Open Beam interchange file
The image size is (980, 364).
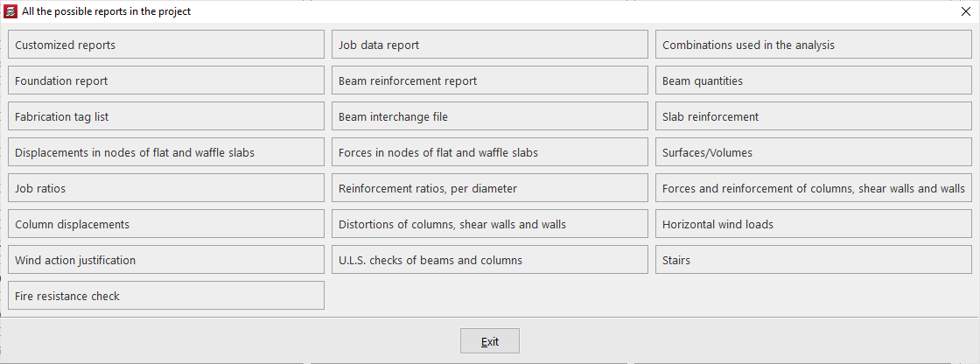click(x=489, y=117)
